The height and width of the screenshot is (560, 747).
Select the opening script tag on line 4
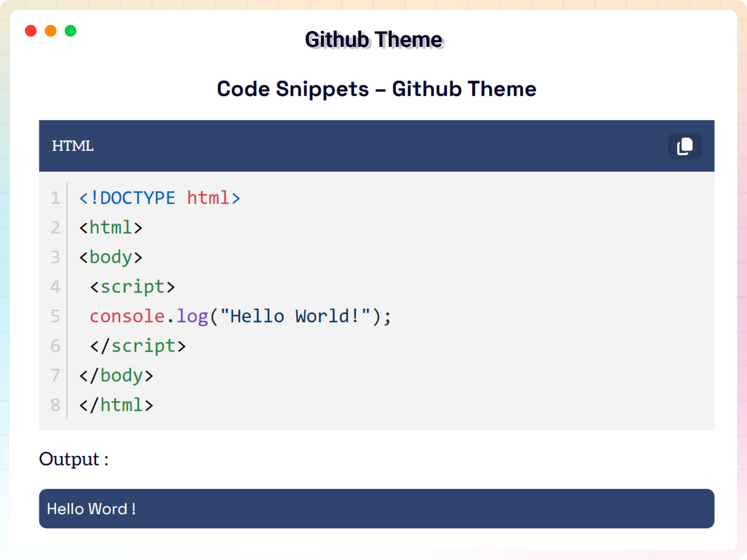pyautogui.click(x=132, y=287)
